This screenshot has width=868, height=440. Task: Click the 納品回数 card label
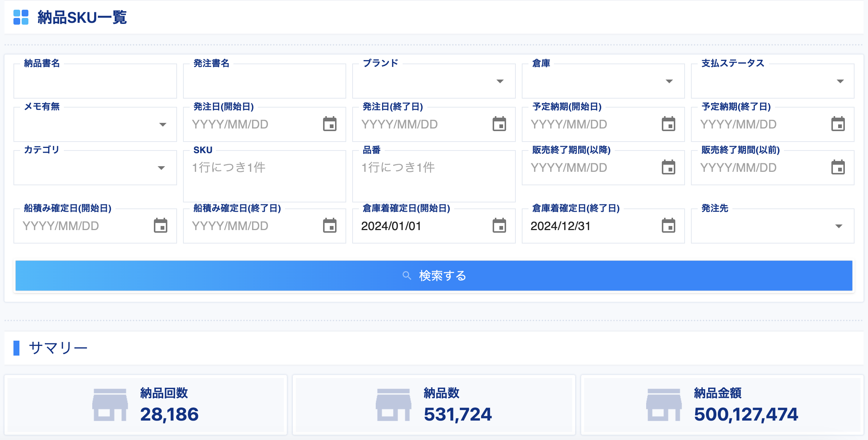click(164, 393)
